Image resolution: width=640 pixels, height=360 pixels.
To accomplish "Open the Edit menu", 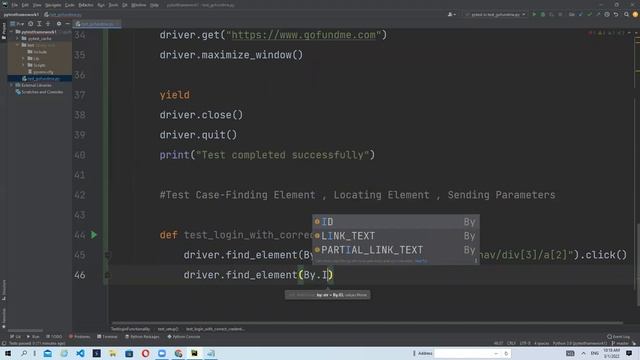I will coord(25,5).
